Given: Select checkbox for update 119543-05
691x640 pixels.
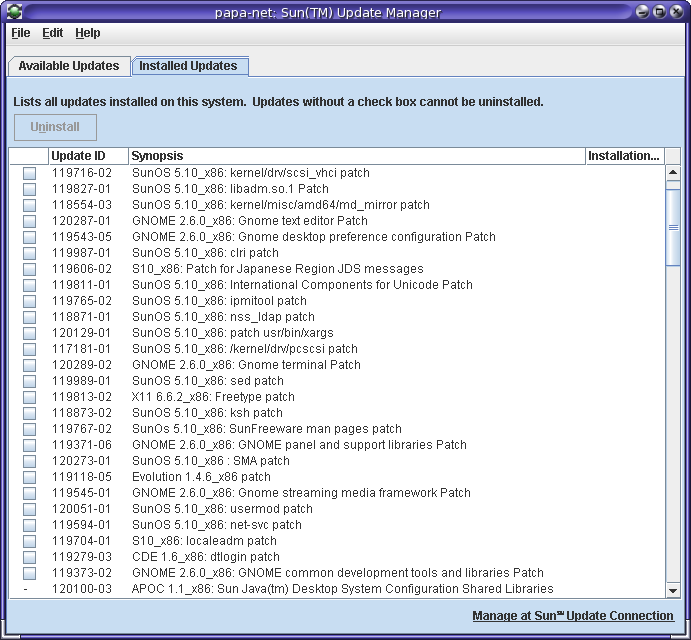Looking at the screenshot, I should [x=30, y=237].
